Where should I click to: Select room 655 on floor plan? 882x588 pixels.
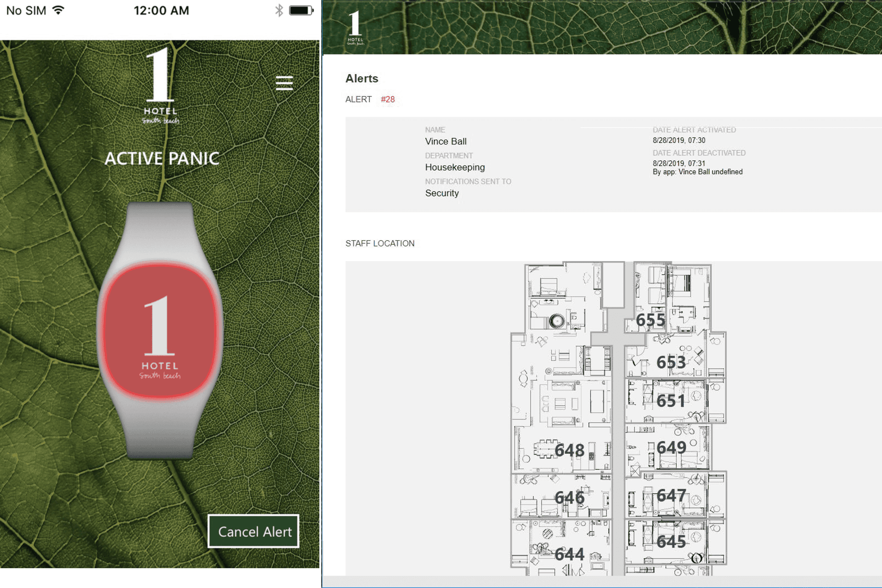(650, 320)
